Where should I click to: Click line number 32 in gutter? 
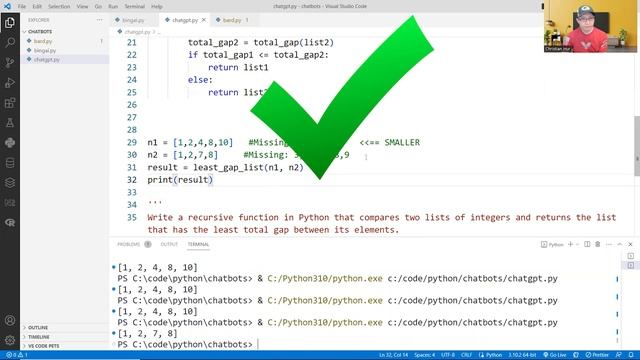[x=131, y=180]
